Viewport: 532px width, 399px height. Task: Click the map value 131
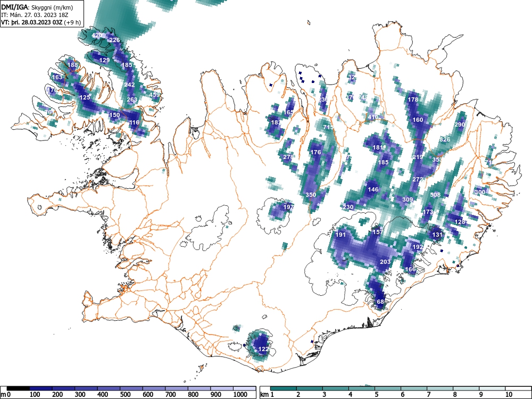pos(437,235)
